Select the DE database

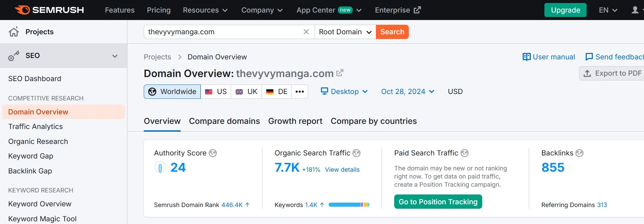[277, 92]
